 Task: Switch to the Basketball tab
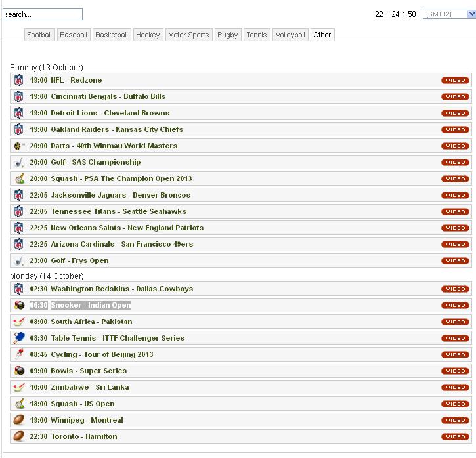[x=112, y=35]
